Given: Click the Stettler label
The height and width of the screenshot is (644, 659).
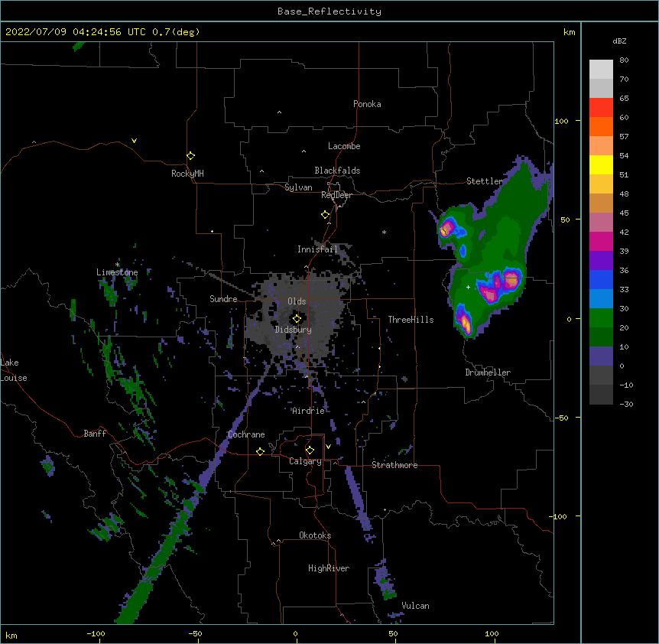Looking at the screenshot, I should (485, 181).
